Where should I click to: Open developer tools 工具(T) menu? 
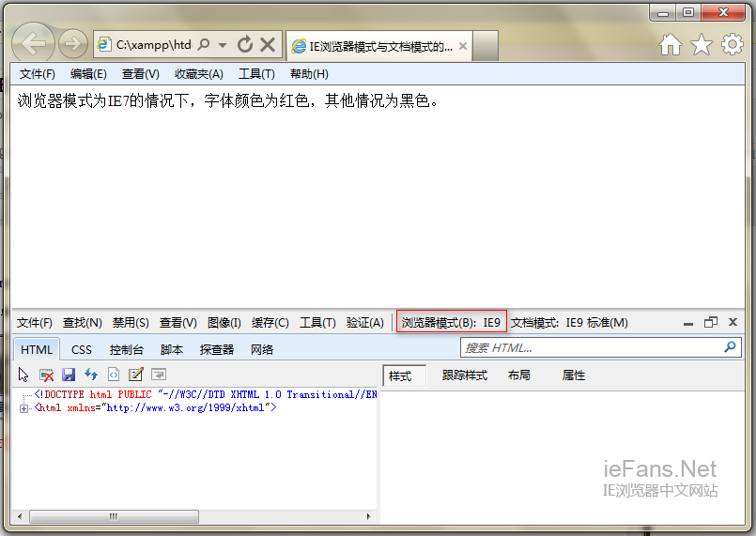(x=317, y=323)
